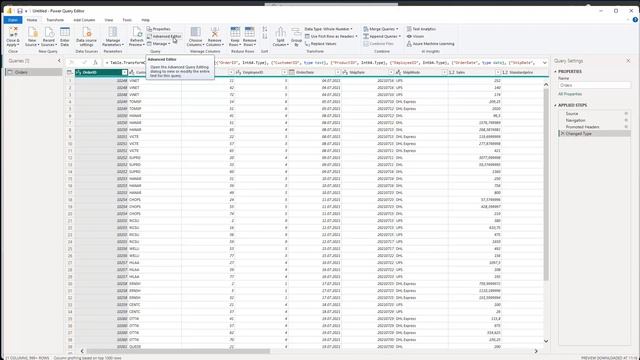Image resolution: width=640 pixels, height=360 pixels.
Task: Close the Query Settings pane
Action: pos(629,61)
